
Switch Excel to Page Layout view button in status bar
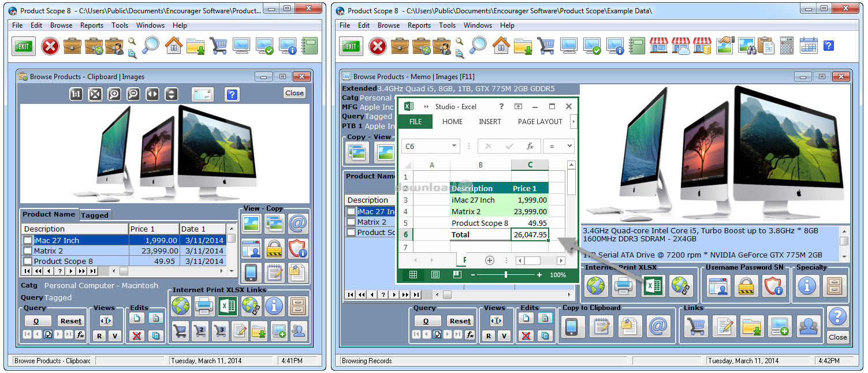[x=435, y=275]
